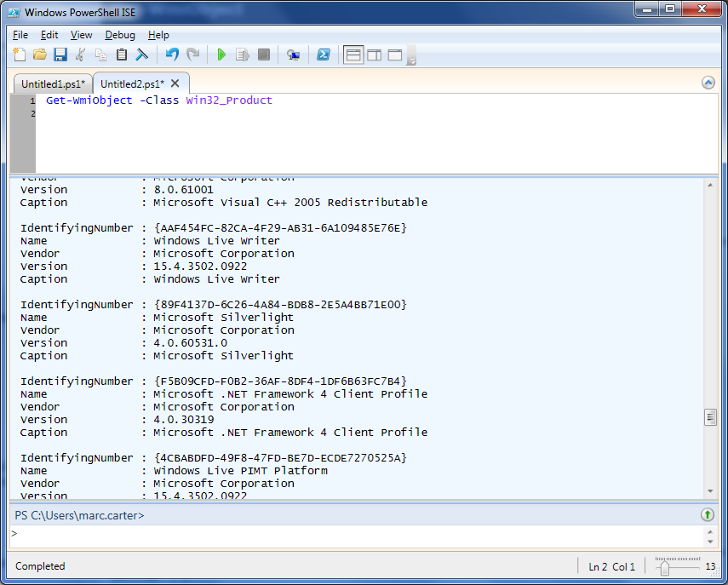728x585 pixels.
Task: Move the zoom slider handle
Action: (665, 567)
